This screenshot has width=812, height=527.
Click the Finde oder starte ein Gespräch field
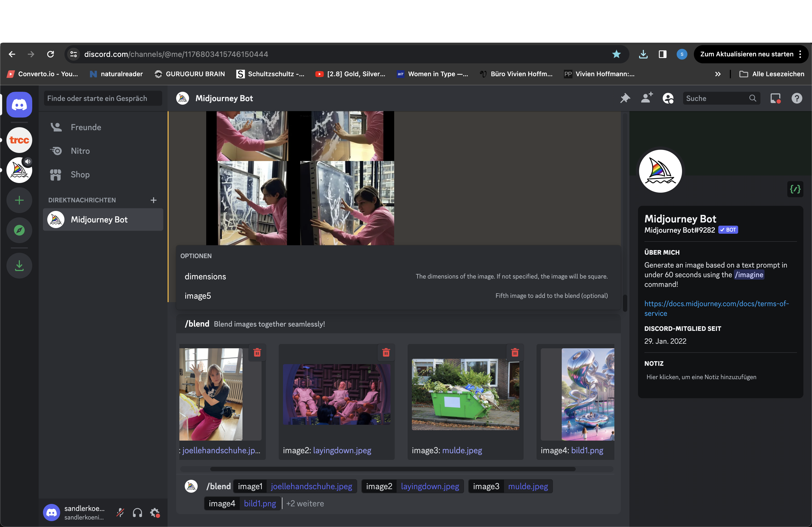[x=103, y=98]
